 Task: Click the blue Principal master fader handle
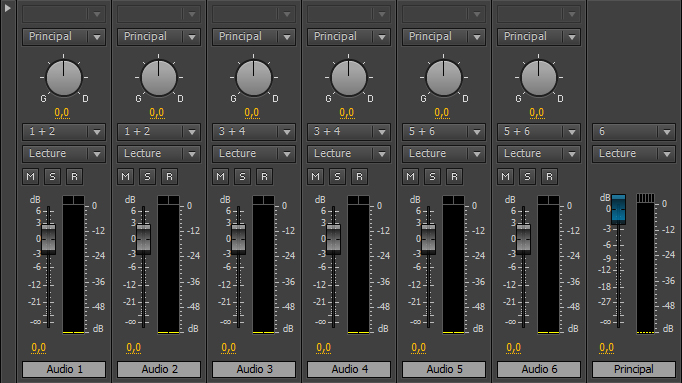click(x=618, y=209)
